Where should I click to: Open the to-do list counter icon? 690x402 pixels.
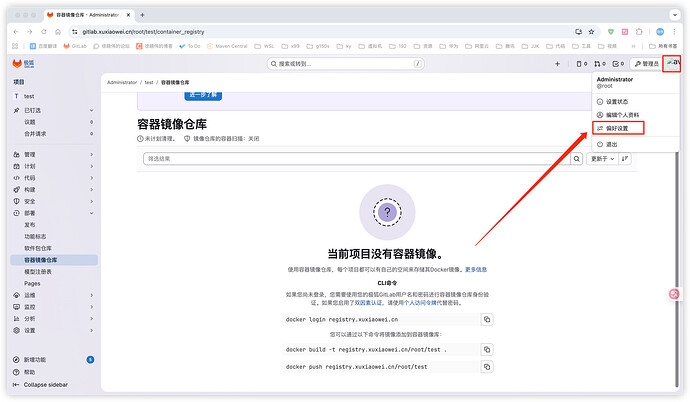point(619,64)
